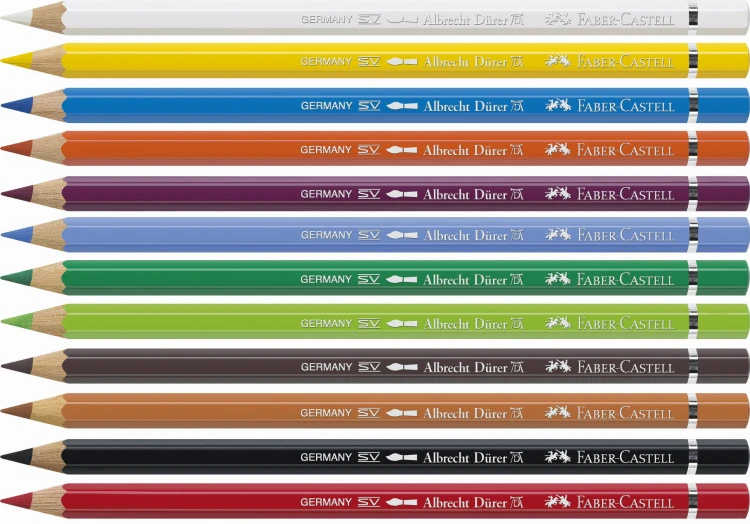
Task: Click the jousting knights logo on the dark green pencil
Action: [558, 279]
